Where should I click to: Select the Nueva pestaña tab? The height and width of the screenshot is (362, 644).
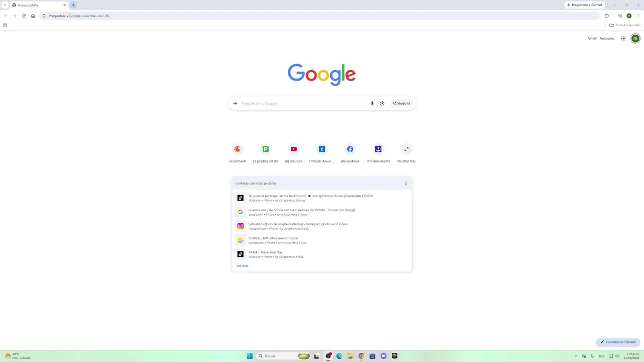(39, 5)
